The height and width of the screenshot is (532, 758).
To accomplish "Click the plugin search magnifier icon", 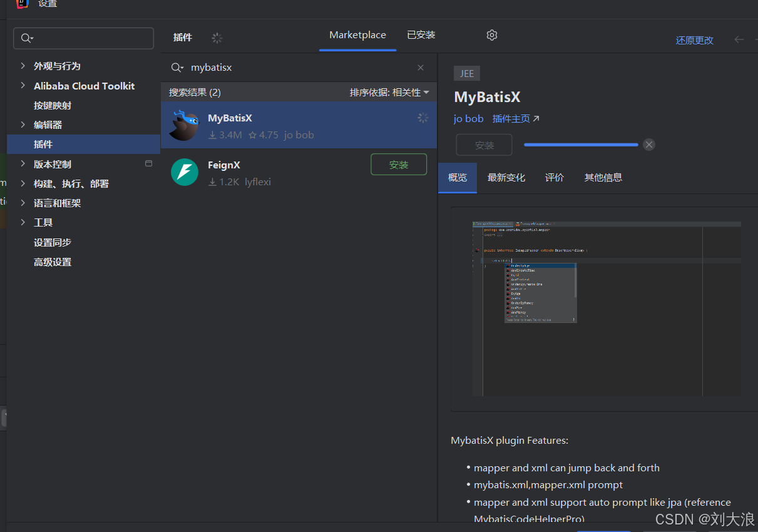I will [x=177, y=68].
